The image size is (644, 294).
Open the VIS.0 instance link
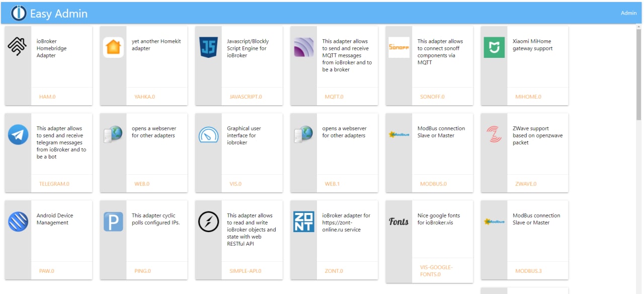(x=235, y=184)
